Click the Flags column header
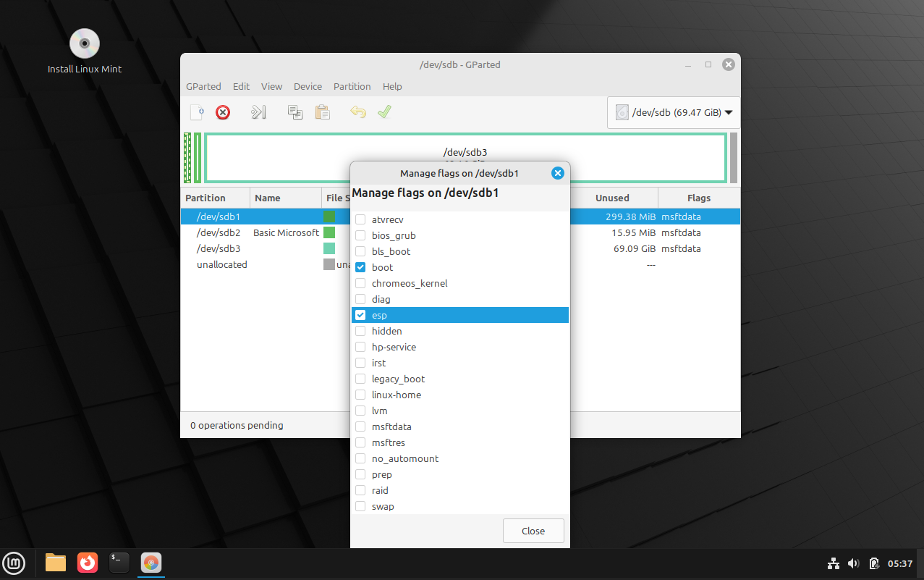924x580 pixels. pyautogui.click(x=699, y=198)
